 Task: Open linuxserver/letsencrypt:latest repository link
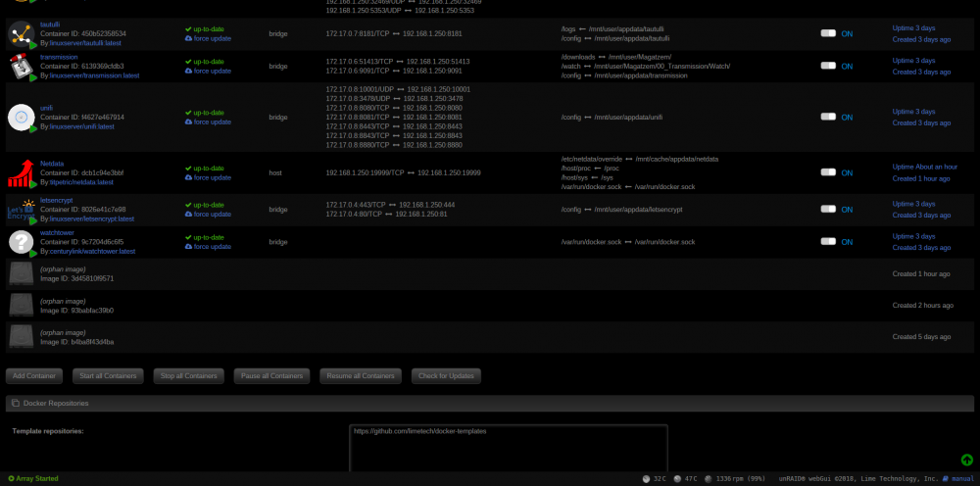92,219
